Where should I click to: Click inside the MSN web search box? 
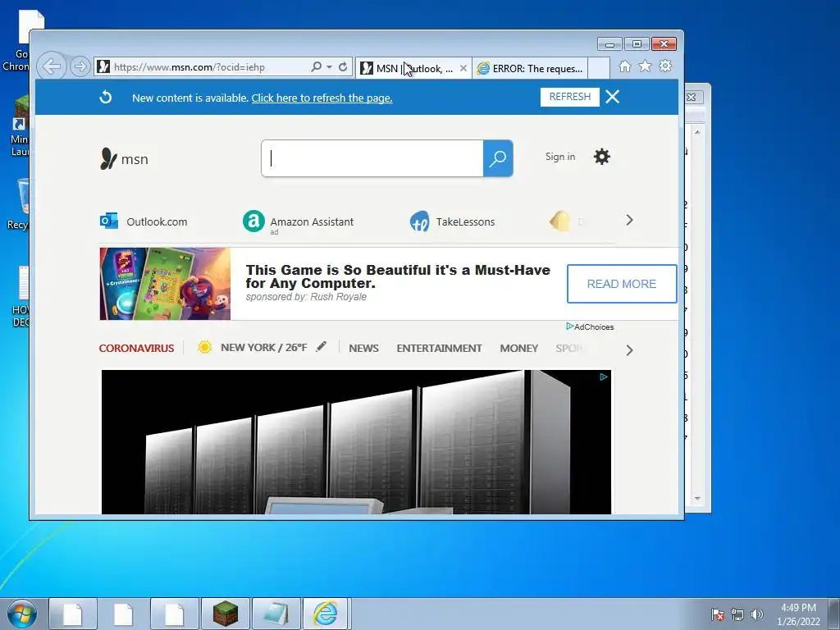[x=372, y=158]
